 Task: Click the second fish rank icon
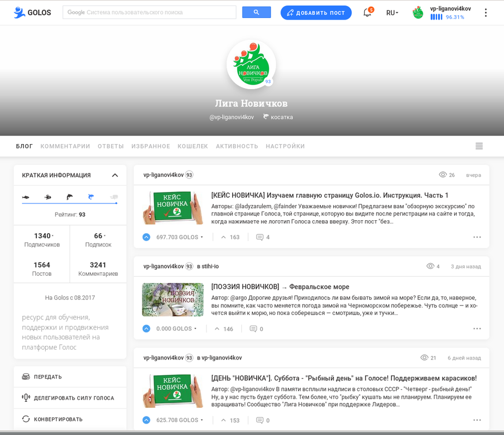pos(47,197)
